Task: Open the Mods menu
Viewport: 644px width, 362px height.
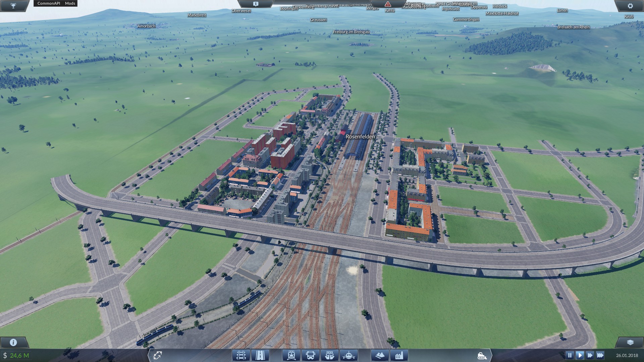Action: click(70, 3)
